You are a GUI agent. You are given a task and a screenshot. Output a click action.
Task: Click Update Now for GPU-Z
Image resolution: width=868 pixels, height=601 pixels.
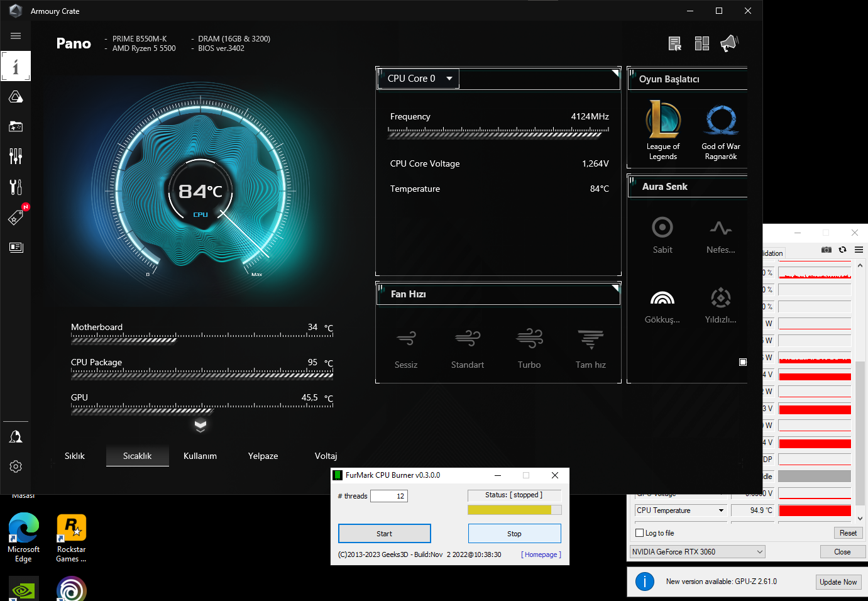click(838, 582)
